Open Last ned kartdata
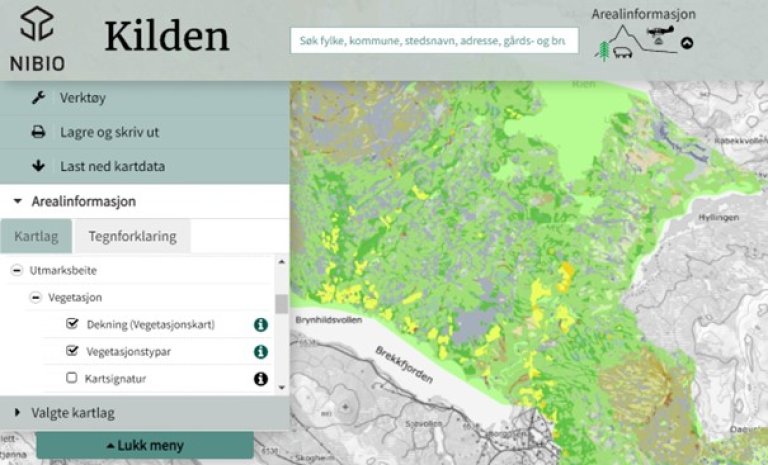The width and height of the screenshot is (768, 465). (x=144, y=167)
